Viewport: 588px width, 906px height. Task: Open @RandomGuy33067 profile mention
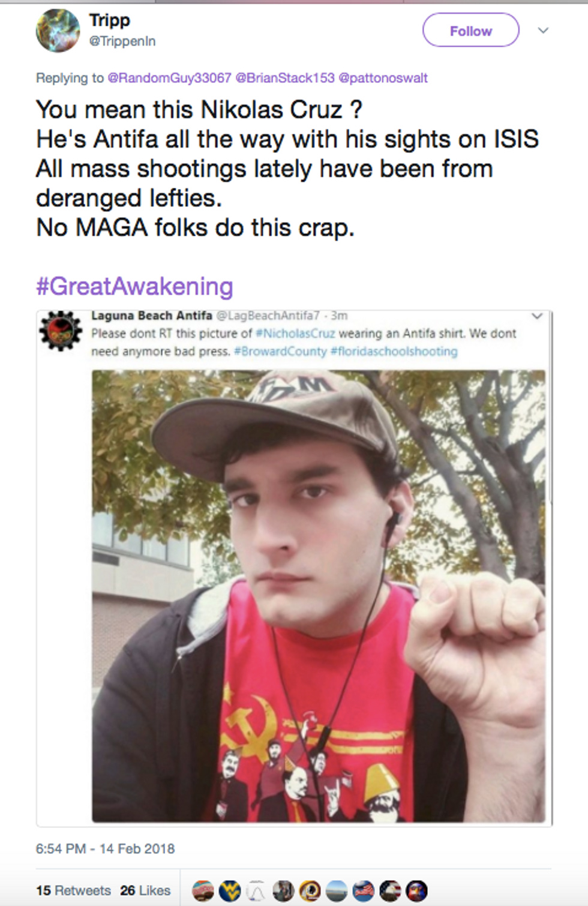[x=169, y=78]
